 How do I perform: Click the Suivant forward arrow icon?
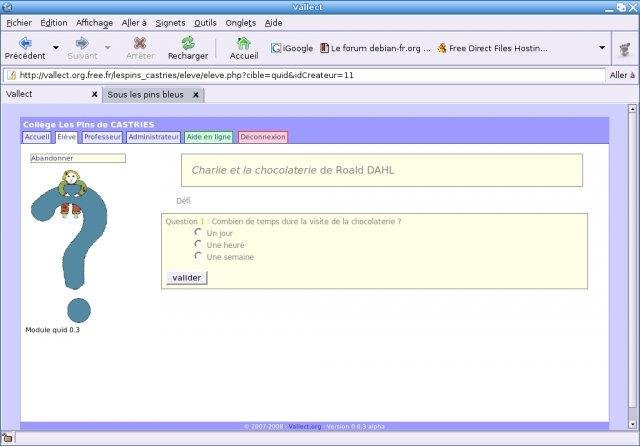pyautogui.click(x=82, y=43)
